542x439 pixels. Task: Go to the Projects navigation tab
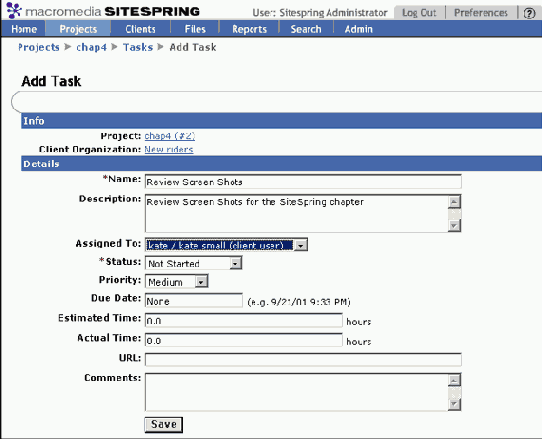pos(78,29)
